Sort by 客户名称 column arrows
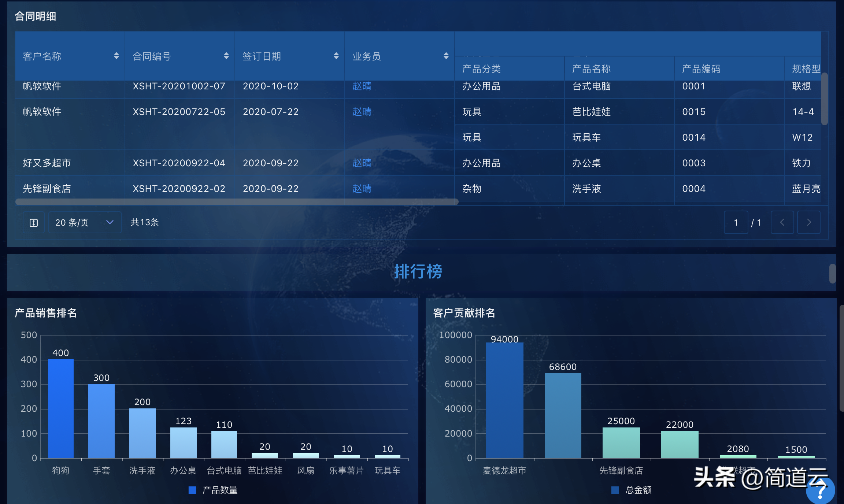Viewport: 844px width, 504px height. (x=116, y=56)
